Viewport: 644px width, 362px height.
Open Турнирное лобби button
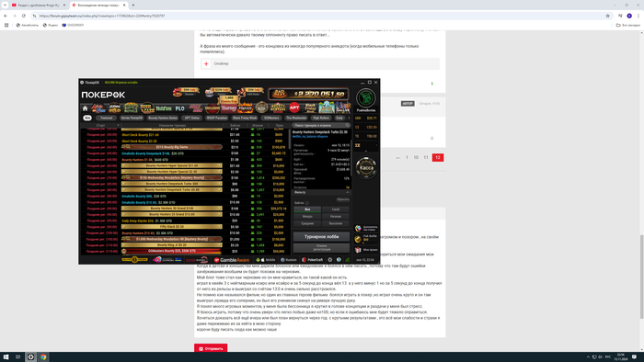tap(322, 236)
